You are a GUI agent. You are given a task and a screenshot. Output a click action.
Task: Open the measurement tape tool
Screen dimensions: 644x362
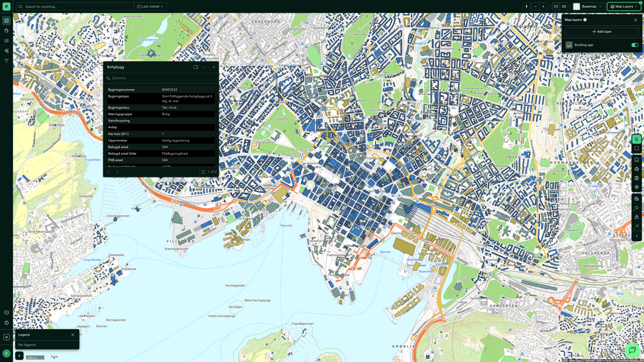pyautogui.click(x=637, y=199)
